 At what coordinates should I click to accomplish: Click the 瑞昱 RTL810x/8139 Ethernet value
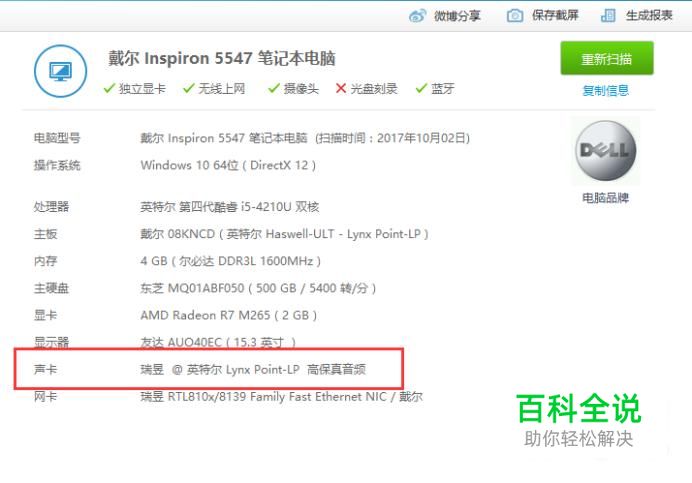click(x=282, y=396)
